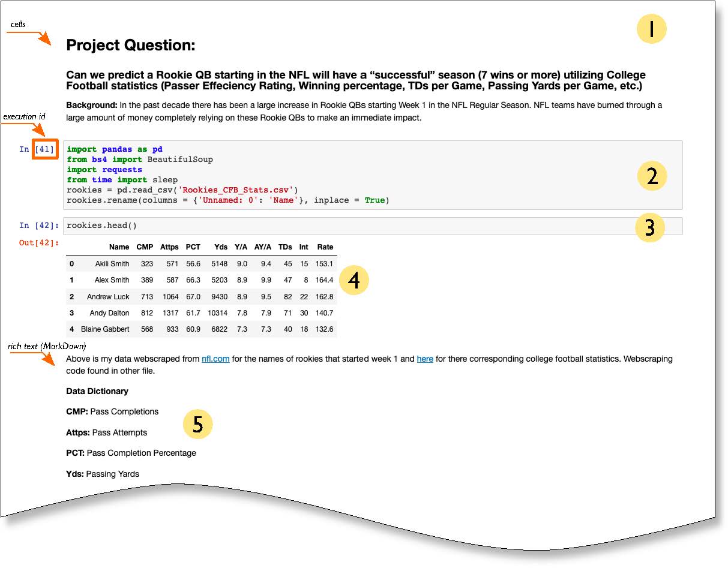
Task: Select the 'Blaine Gabbert' table cell
Action: [x=105, y=329]
